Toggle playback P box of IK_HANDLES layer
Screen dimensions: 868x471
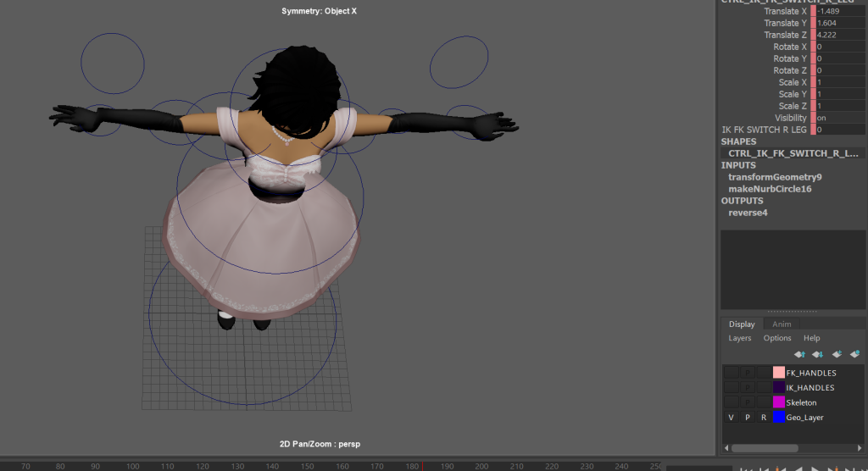point(748,388)
